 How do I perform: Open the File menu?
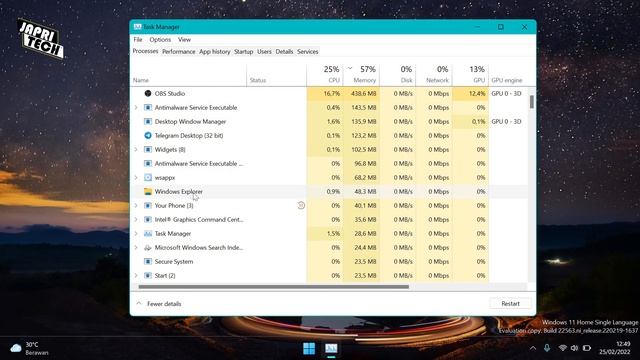[138, 40]
